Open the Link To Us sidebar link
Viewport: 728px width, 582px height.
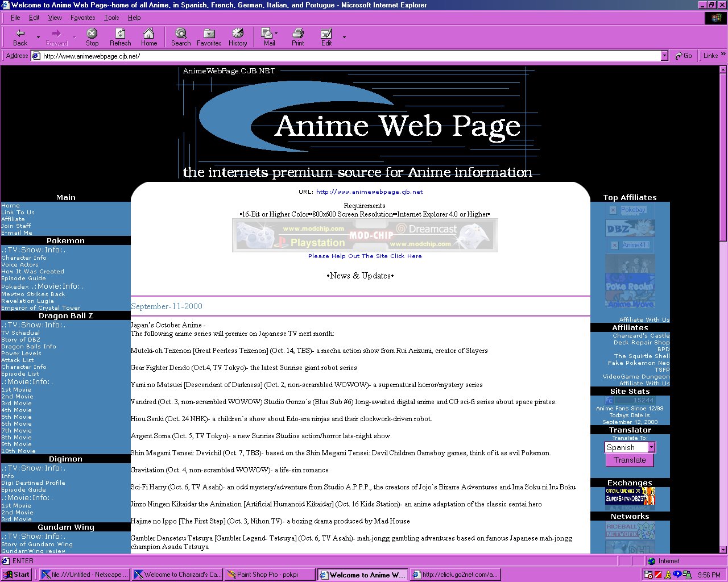point(18,213)
